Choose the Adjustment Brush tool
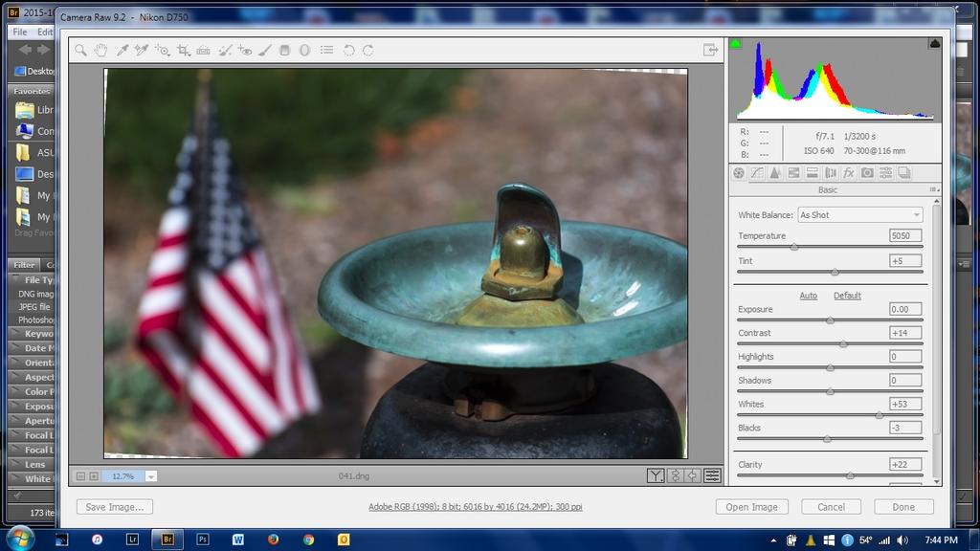Image resolution: width=980 pixels, height=551 pixels. pos(265,50)
